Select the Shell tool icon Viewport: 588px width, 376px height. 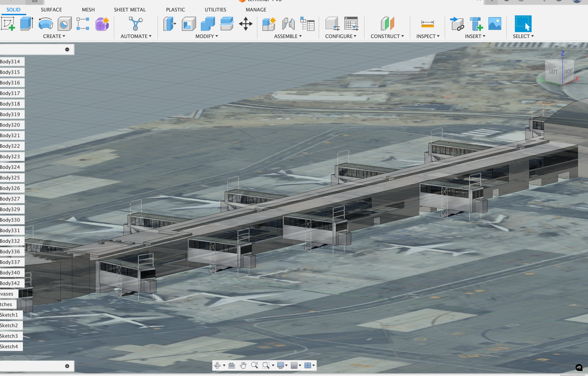pos(189,24)
